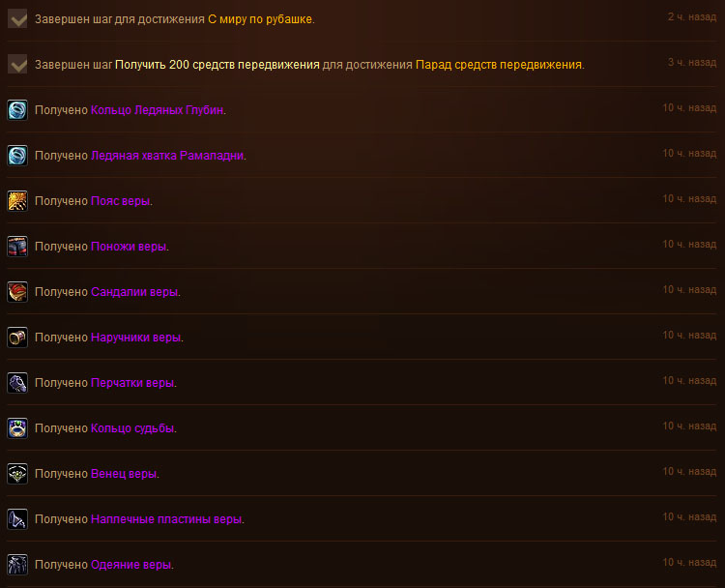
Task: Click the Сандалии веры item icon
Action: coord(17,292)
